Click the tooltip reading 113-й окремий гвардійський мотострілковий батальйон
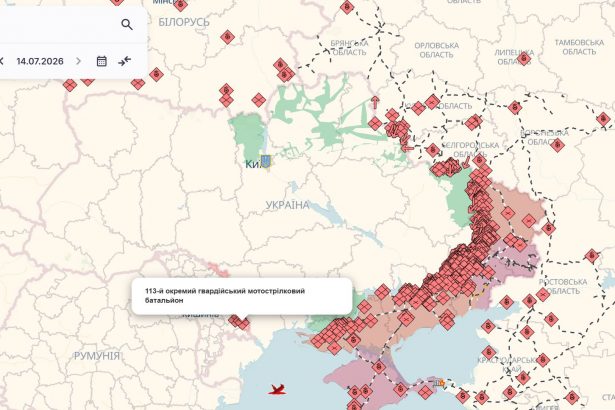This screenshot has width=615, height=410. tap(242, 296)
